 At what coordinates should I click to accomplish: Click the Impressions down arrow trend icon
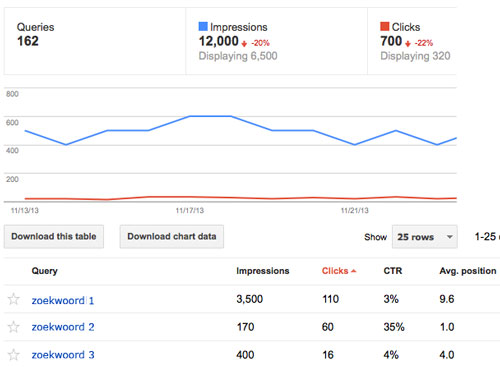click(244, 43)
